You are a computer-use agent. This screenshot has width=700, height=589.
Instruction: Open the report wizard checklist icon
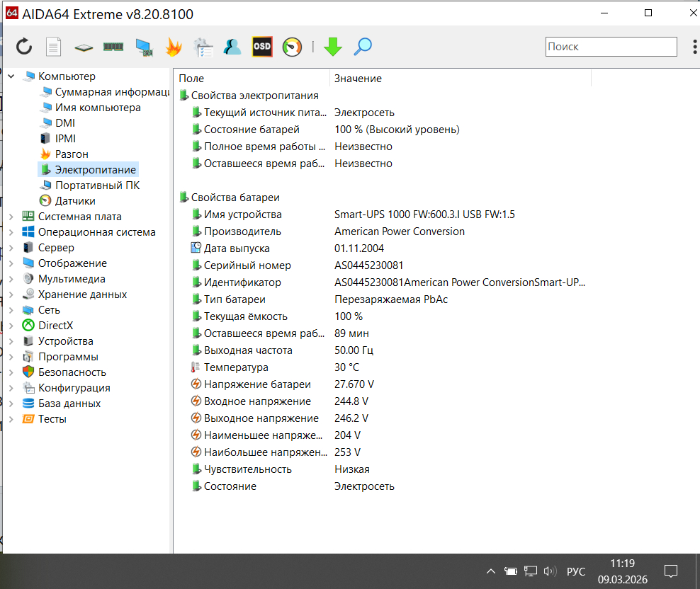(203, 47)
